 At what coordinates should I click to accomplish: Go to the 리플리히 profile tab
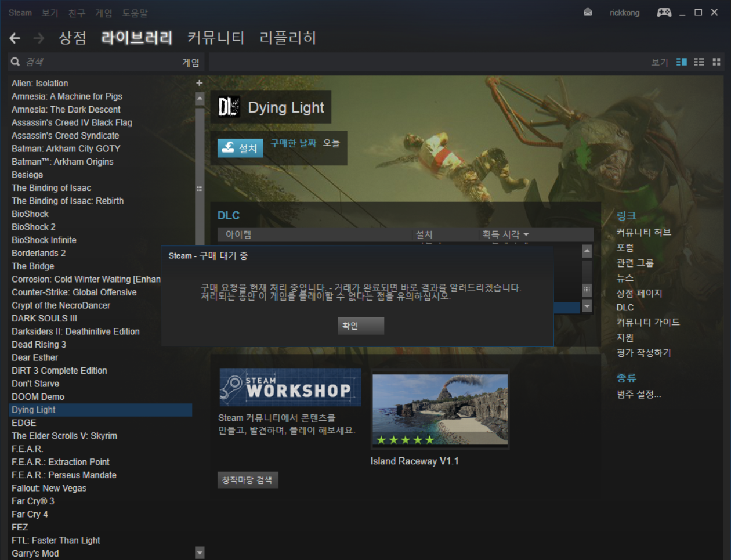pyautogui.click(x=288, y=38)
